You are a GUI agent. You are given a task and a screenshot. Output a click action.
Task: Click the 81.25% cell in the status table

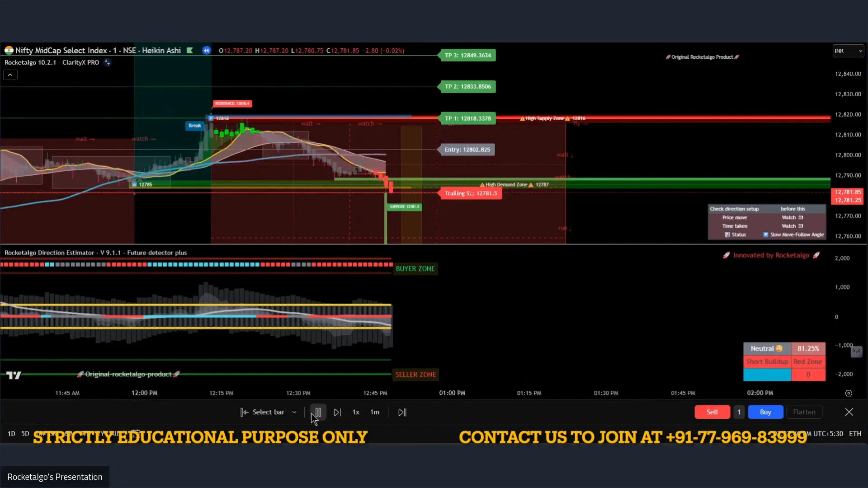tap(808, 349)
